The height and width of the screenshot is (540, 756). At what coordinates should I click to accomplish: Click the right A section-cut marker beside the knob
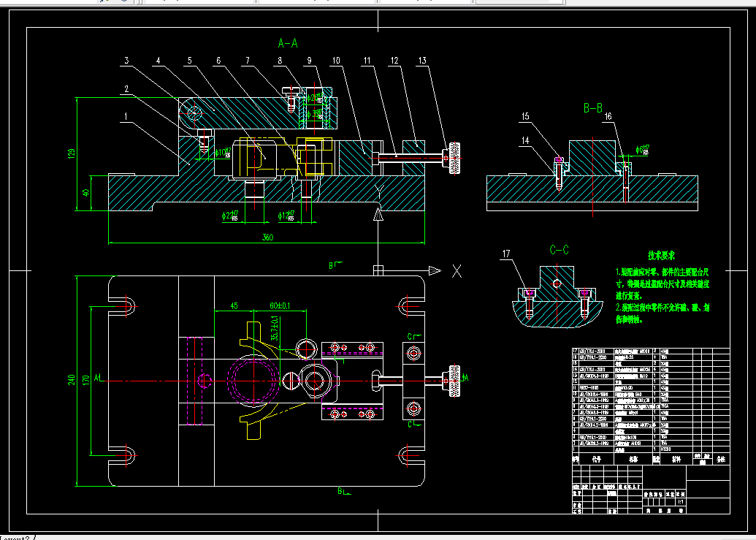pyautogui.click(x=465, y=378)
